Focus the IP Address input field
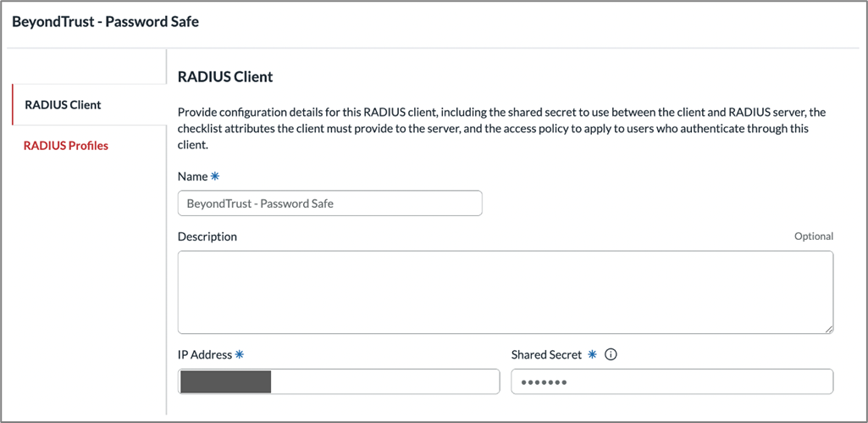The image size is (868, 423). [x=381, y=381]
